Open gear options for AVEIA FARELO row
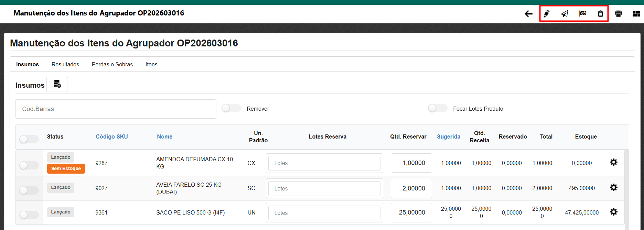This screenshot has height=230, width=644. (x=613, y=188)
